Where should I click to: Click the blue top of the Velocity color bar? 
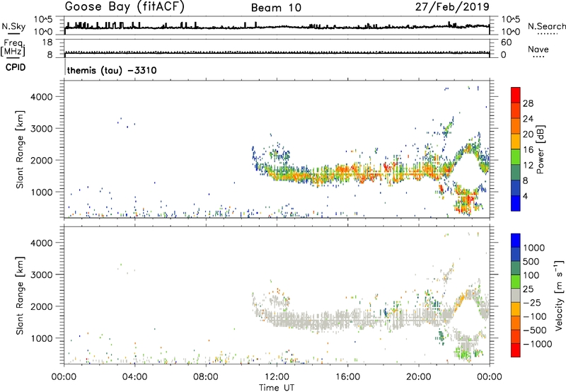tap(516, 241)
